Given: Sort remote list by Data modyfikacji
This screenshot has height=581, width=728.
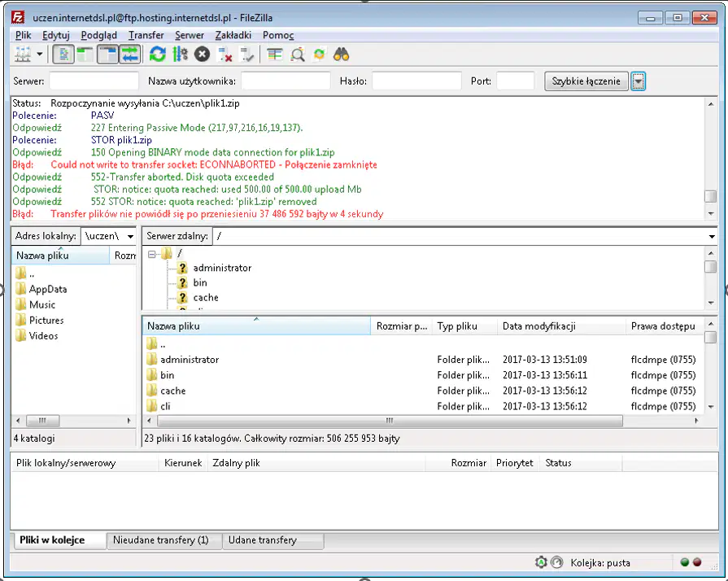Looking at the screenshot, I should (x=562, y=326).
